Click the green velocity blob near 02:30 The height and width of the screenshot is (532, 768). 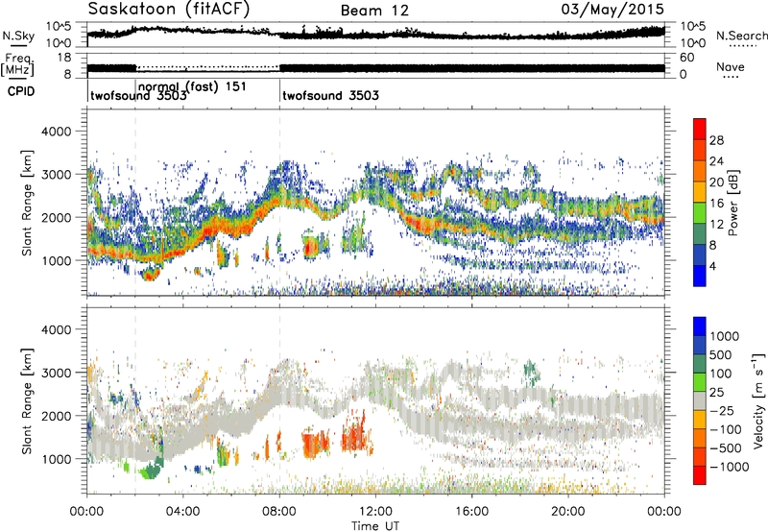[152, 470]
